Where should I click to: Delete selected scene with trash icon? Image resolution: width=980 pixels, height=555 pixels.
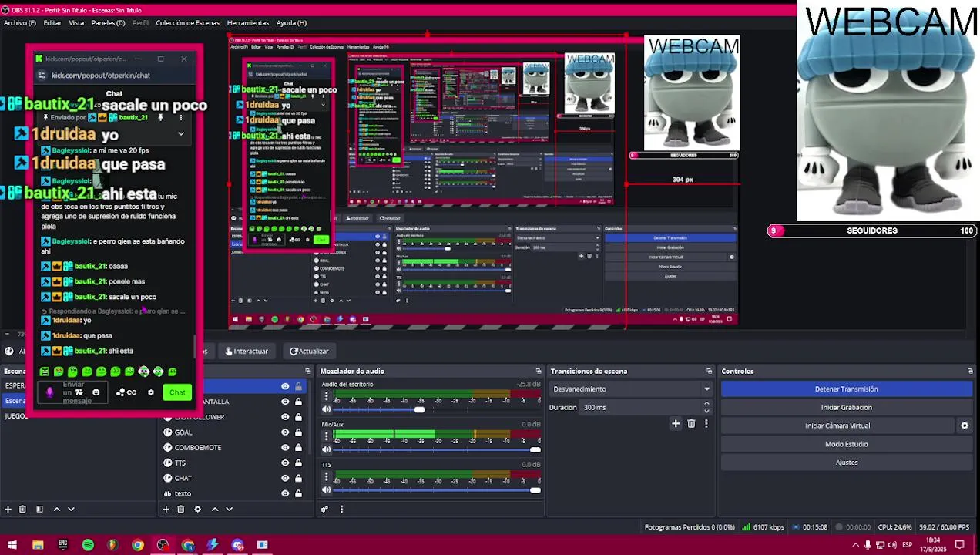(22, 509)
